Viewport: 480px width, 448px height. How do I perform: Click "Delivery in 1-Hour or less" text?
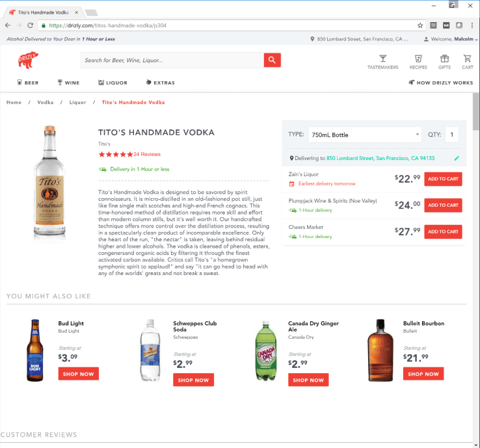(x=140, y=169)
